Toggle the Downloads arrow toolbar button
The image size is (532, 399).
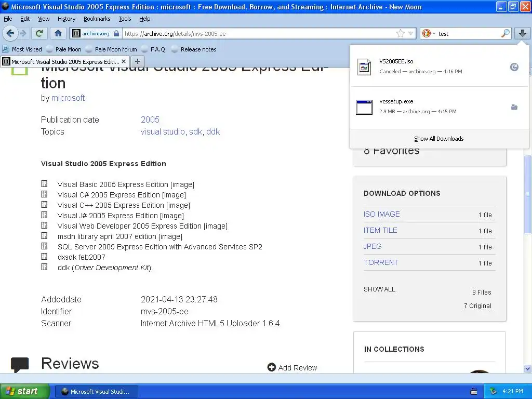point(523,33)
